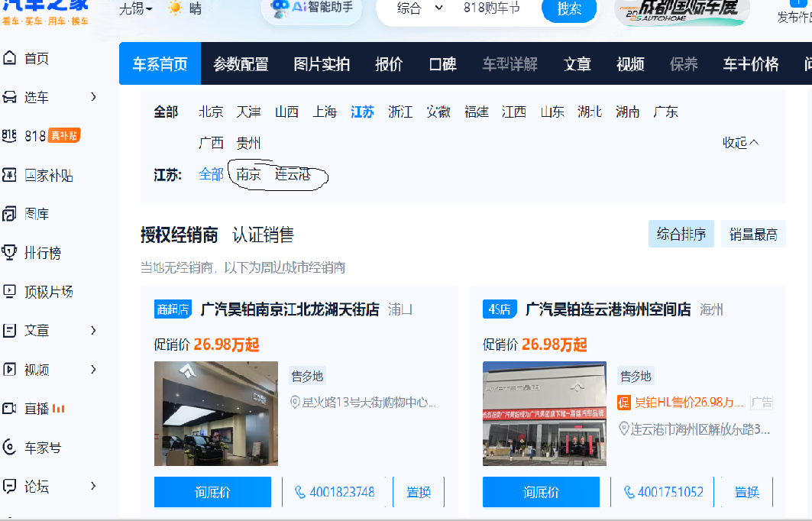This screenshot has height=521, width=812.
Task: Switch to 车系首页 tab
Action: (160, 63)
